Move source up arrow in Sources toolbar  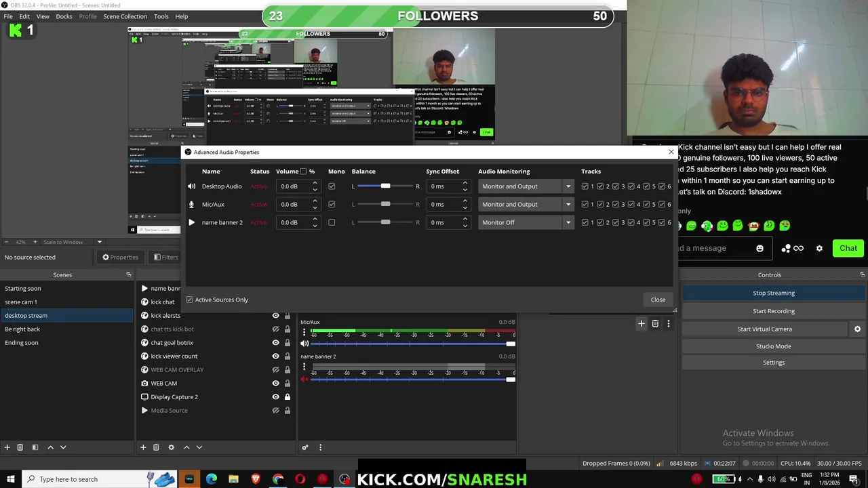[186, 447]
